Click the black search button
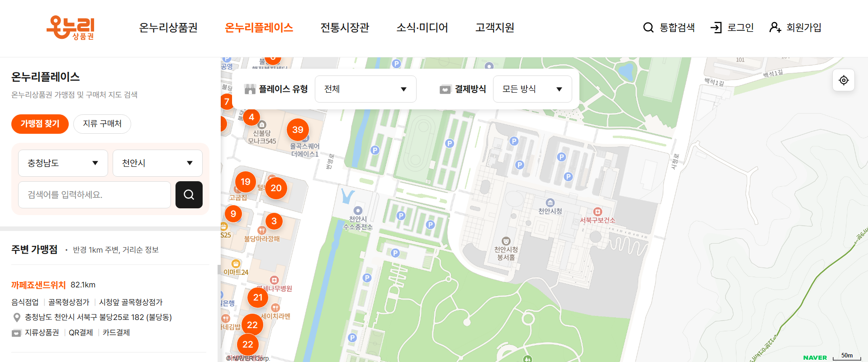This screenshot has width=868, height=362. point(189,195)
